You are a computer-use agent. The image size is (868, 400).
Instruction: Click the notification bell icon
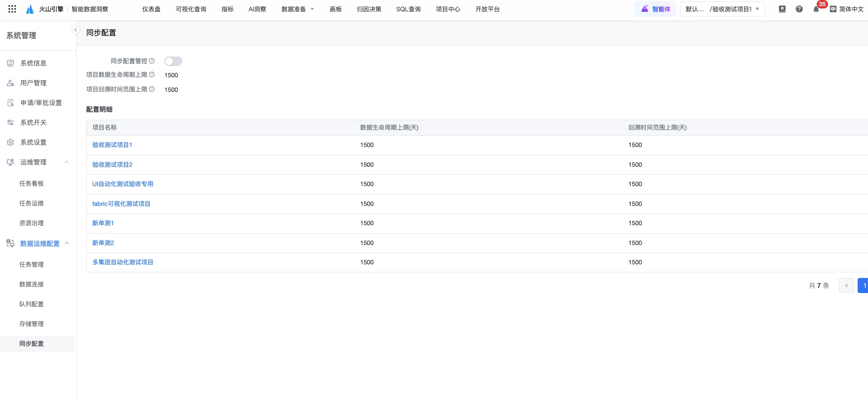[x=816, y=9]
